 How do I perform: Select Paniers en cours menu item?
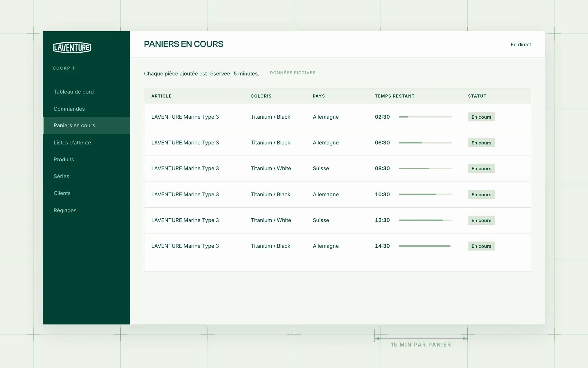(86, 125)
